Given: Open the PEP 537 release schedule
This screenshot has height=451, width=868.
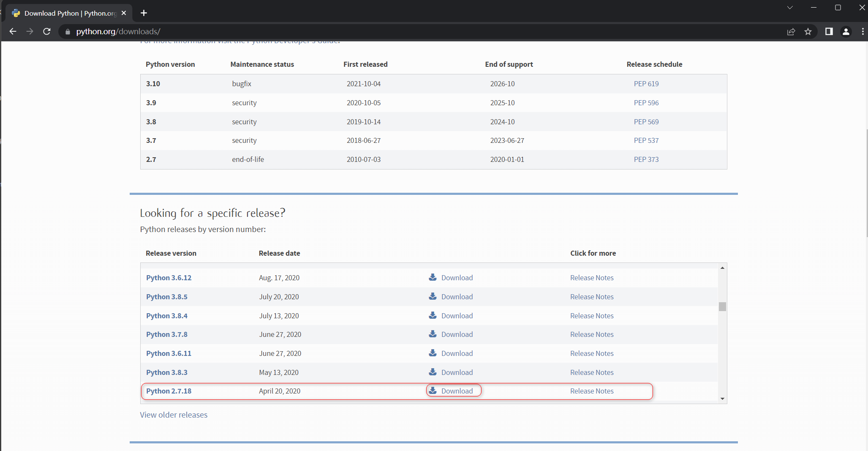Looking at the screenshot, I should (646, 140).
